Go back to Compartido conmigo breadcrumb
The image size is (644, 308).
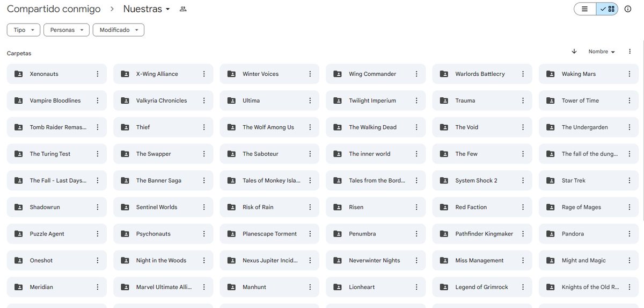pyautogui.click(x=54, y=9)
